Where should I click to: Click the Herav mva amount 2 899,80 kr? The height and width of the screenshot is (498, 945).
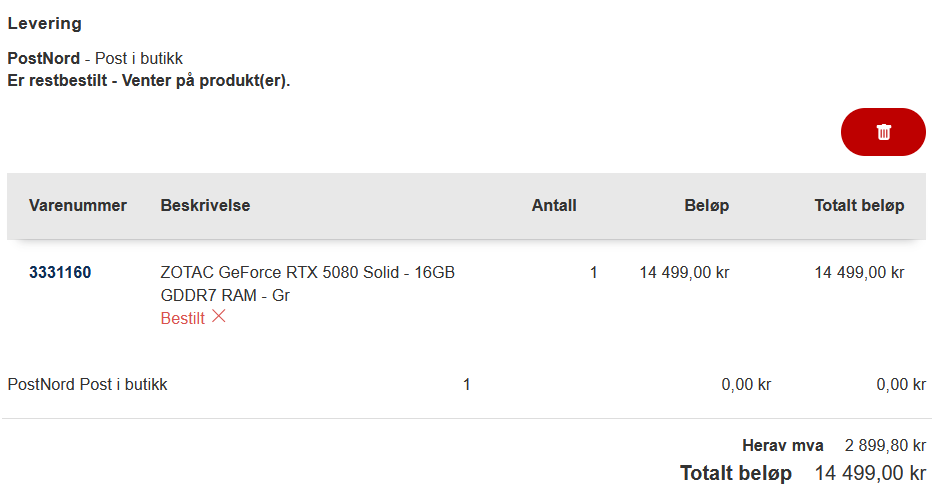[885, 446]
